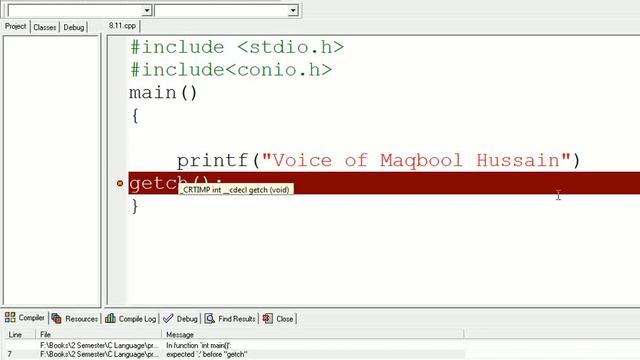Click the main() line in the editor
Image resolution: width=640 pixels, height=360 pixels.
[163, 93]
